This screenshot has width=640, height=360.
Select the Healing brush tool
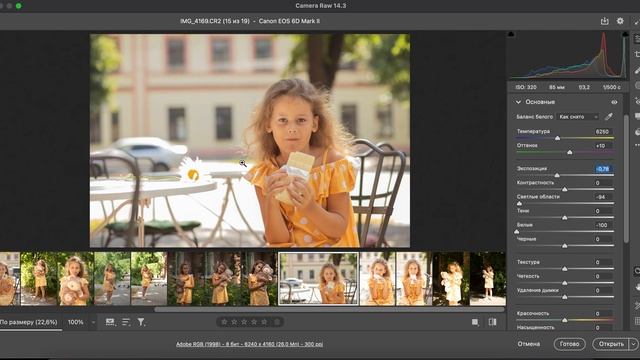click(637, 70)
